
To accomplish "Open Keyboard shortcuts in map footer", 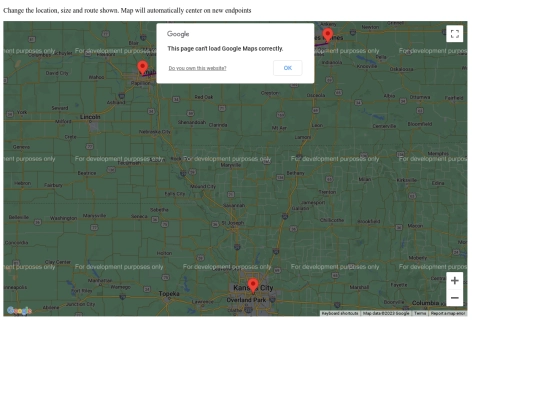I will [x=340, y=313].
